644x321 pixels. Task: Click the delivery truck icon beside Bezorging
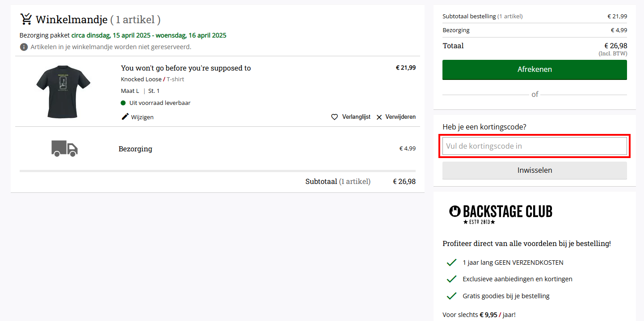(64, 149)
